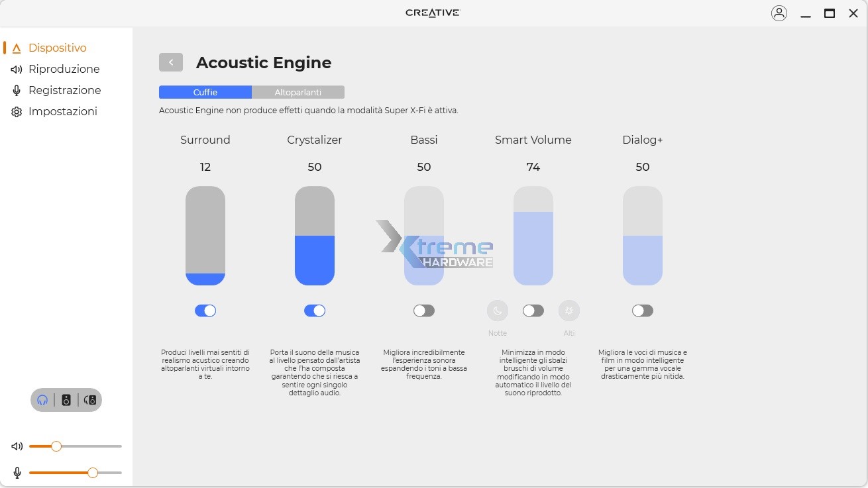Viewport: 868px width, 488px height.
Task: Select the combined headphones and speakers icon
Action: (91, 400)
